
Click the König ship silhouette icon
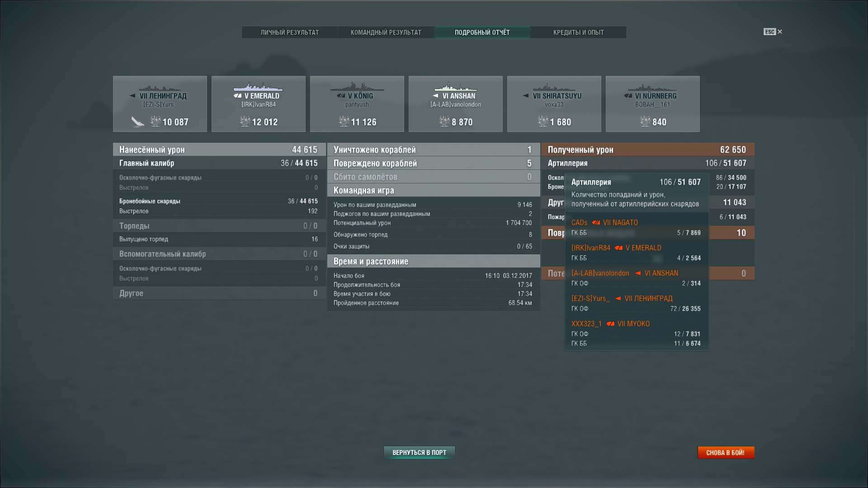click(x=357, y=87)
